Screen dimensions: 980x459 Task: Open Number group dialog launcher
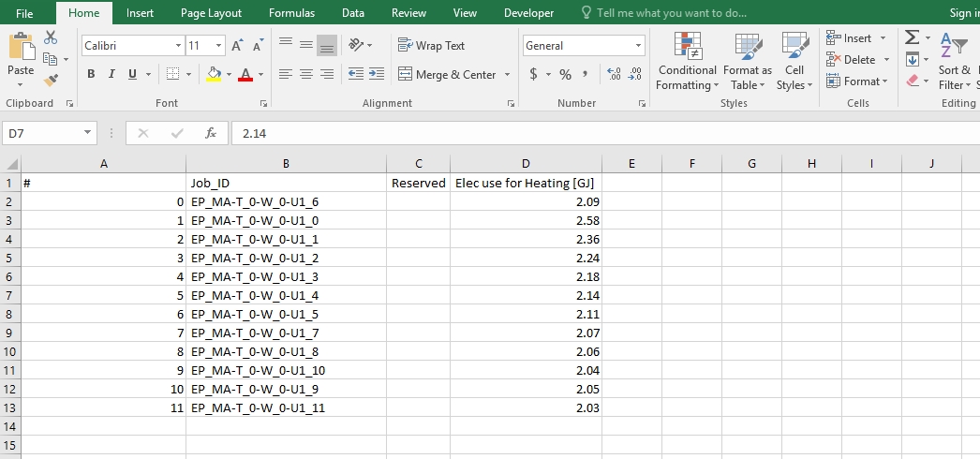tap(642, 104)
